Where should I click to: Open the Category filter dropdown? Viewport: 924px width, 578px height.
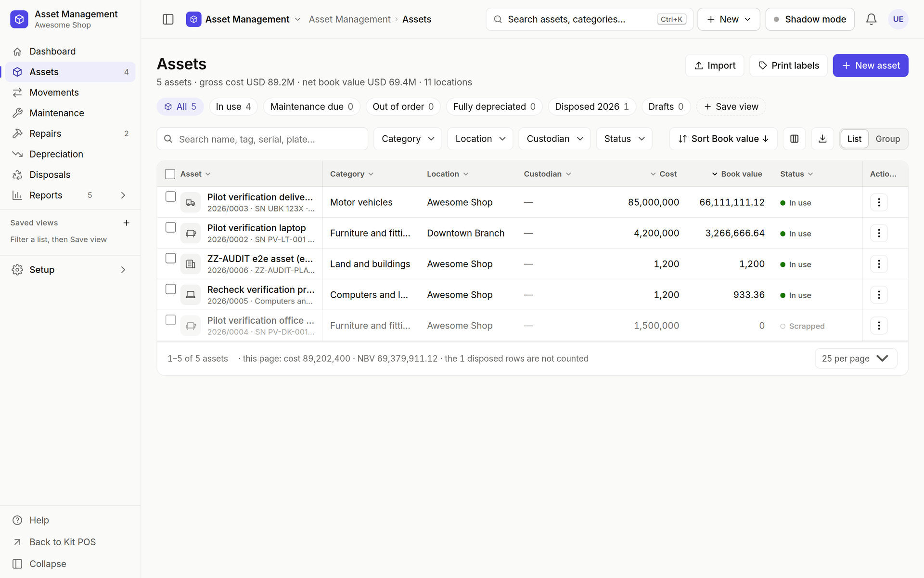[x=408, y=139]
